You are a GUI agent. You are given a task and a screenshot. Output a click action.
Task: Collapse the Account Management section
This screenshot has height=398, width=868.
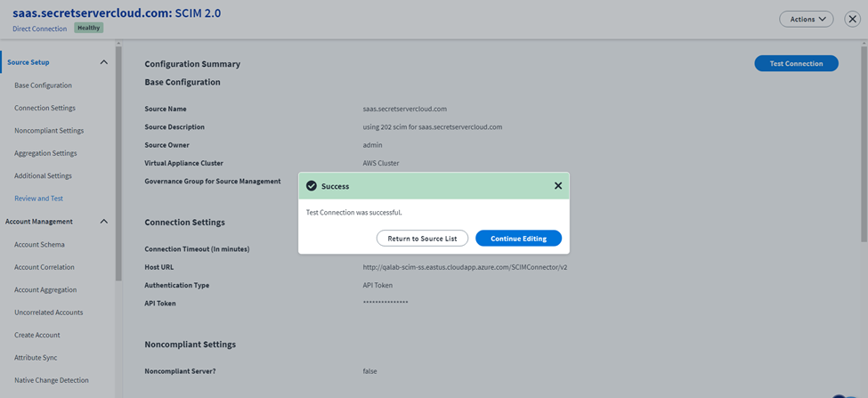coord(103,222)
